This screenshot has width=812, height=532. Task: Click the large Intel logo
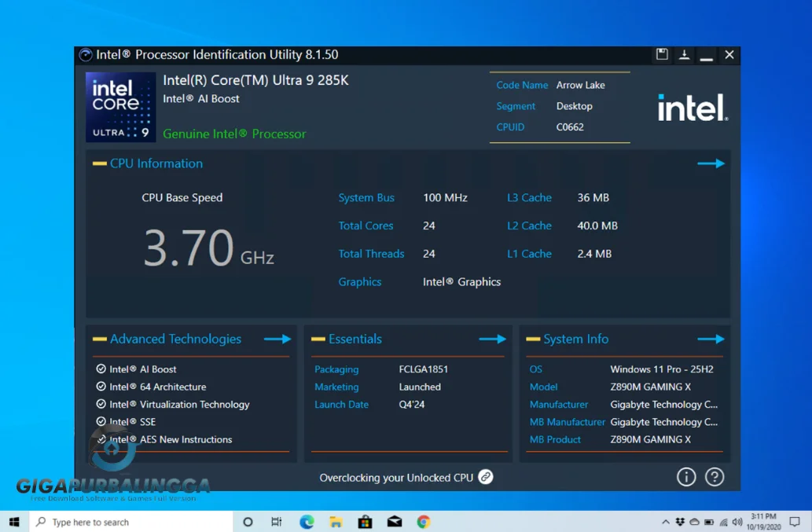click(693, 108)
